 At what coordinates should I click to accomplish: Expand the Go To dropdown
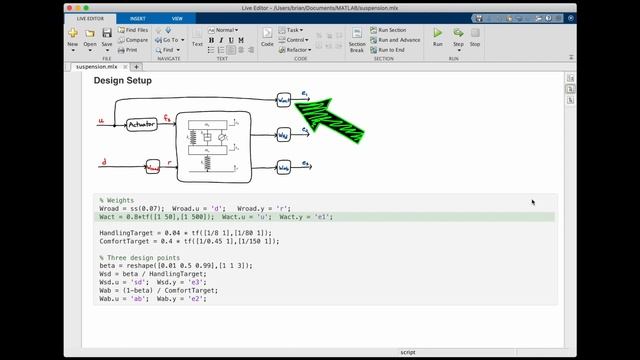[x=182, y=40]
